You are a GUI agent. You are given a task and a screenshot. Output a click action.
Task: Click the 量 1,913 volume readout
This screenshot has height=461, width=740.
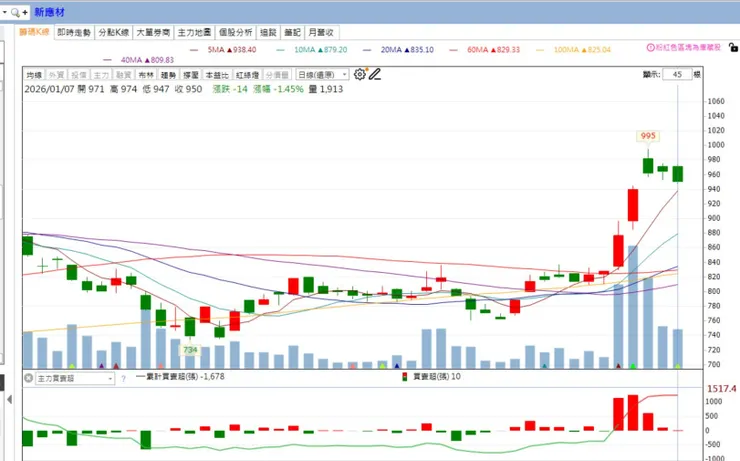326,89
